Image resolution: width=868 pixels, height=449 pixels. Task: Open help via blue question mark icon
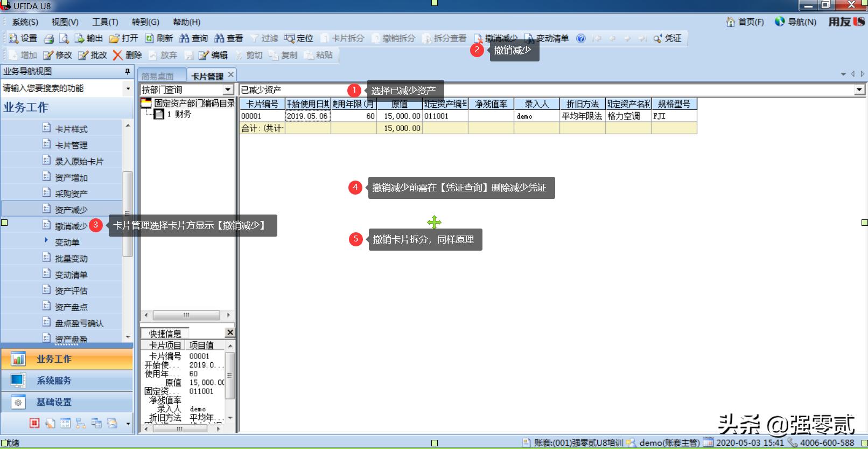point(580,38)
